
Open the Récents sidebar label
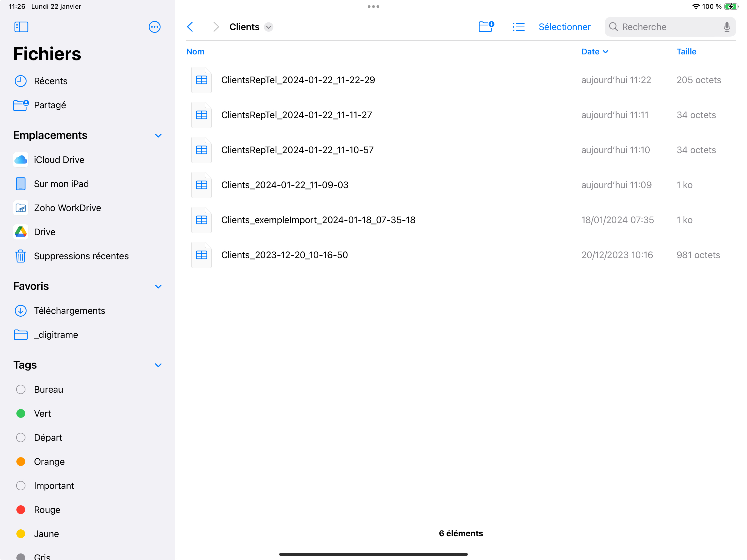pos(51,81)
